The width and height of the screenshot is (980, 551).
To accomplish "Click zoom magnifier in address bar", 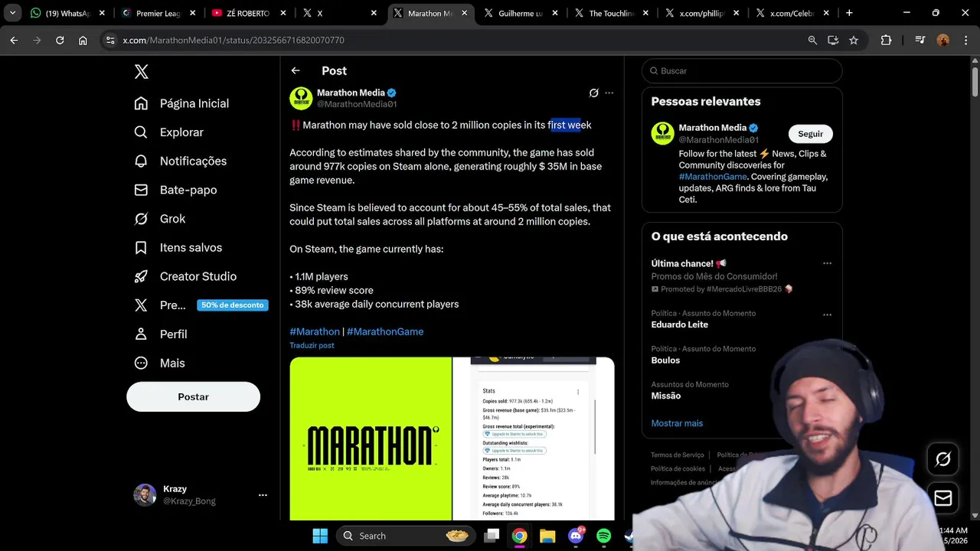I will [812, 40].
